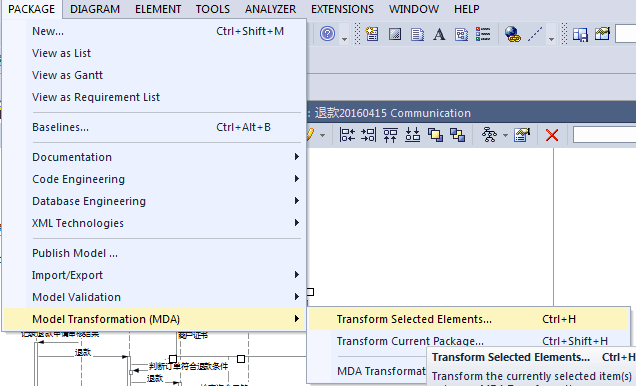Screen dimensions: 636x386
Task: Bring selected element to front
Action: tap(435, 135)
